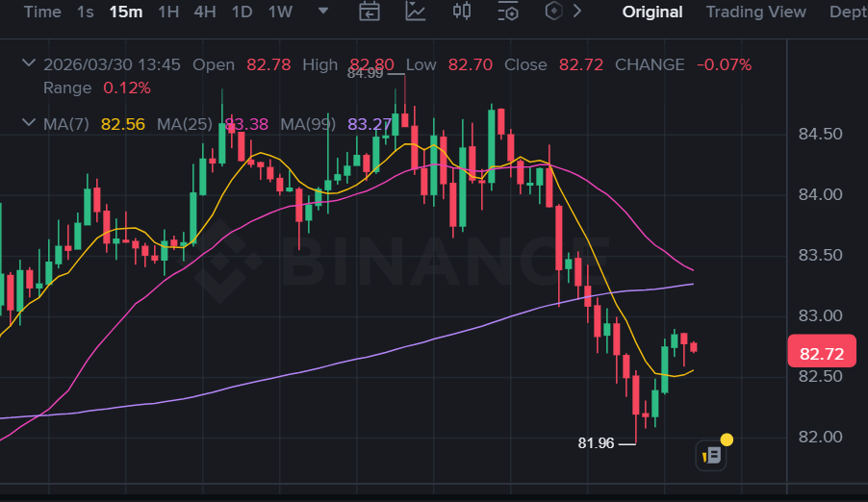868x502 pixels.
Task: Click the MA(25) value 83.38
Action: pyautogui.click(x=246, y=124)
